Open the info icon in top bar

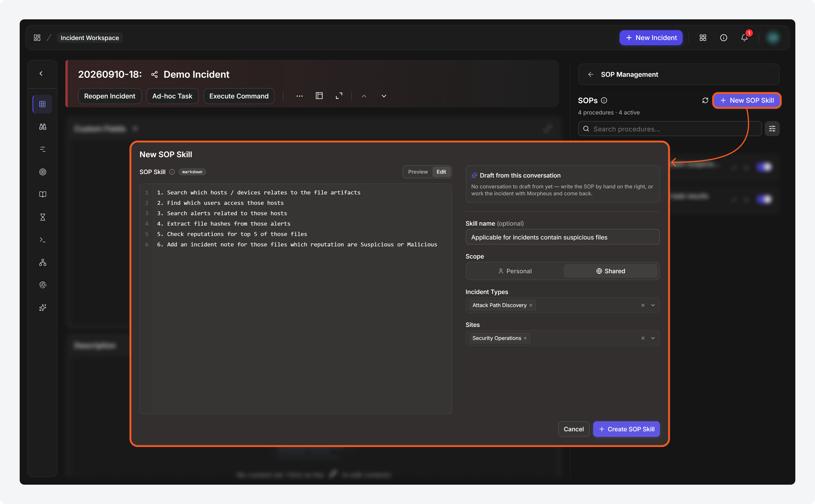723,38
